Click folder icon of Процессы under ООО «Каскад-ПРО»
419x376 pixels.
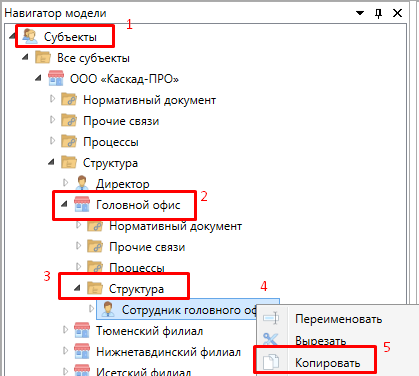click(x=69, y=141)
